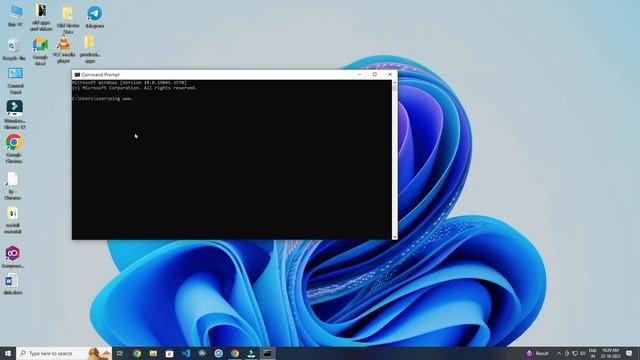This screenshot has width=640, height=360.
Task: Select the Google Meet desktop shortcut
Action: (x=40, y=51)
